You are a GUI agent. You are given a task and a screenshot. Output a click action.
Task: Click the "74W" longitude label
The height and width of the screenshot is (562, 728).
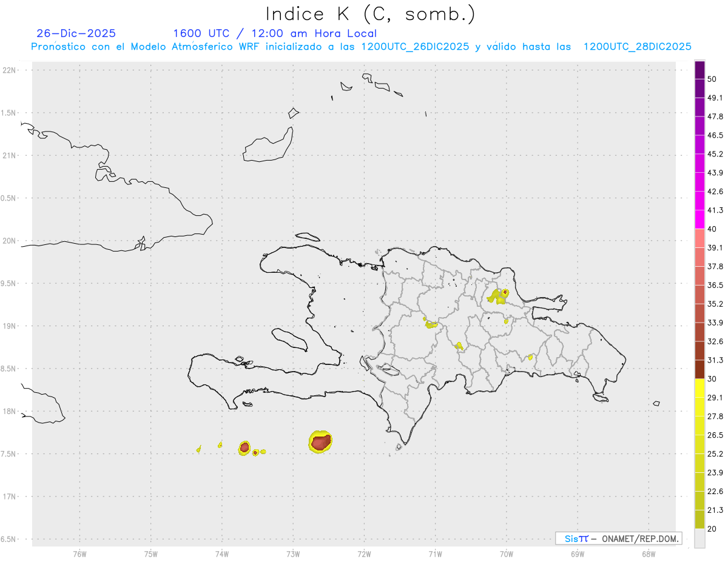221,553
